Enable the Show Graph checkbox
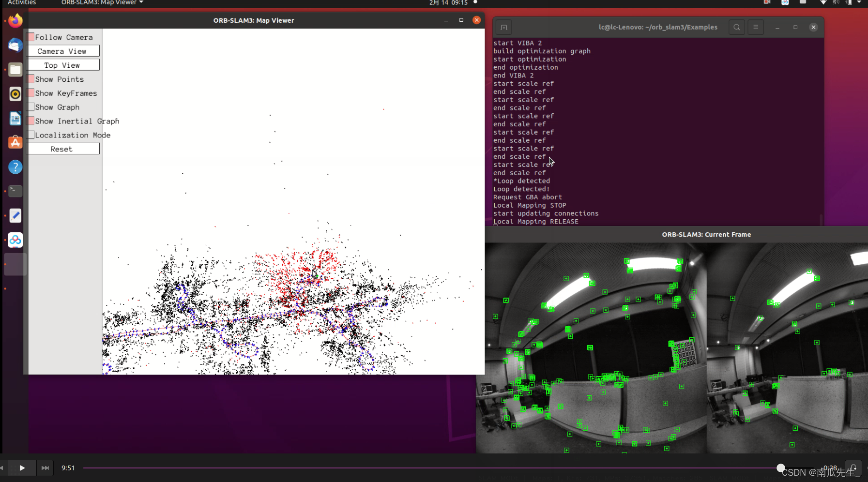The width and height of the screenshot is (868, 482). pyautogui.click(x=31, y=107)
